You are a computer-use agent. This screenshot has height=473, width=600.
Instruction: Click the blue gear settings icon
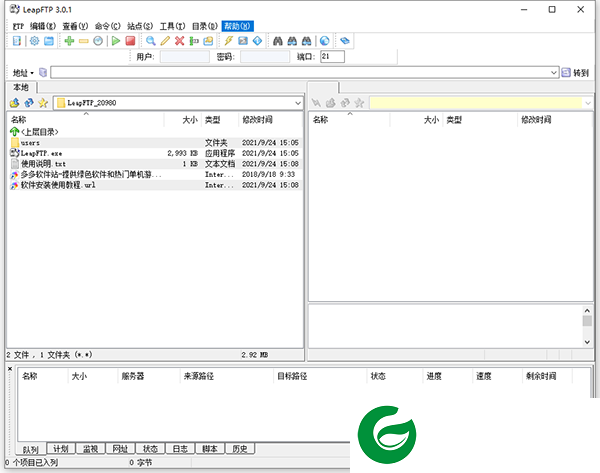(x=34, y=41)
